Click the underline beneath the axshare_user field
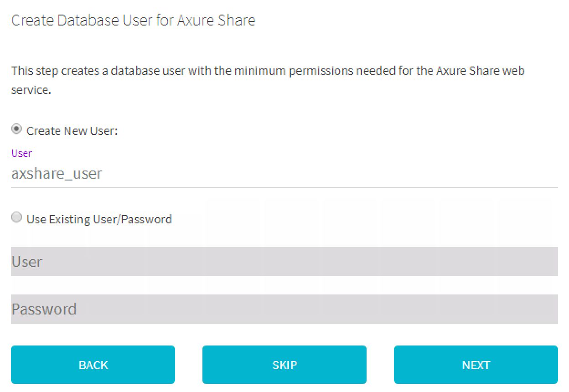The width and height of the screenshot is (569, 392). (x=284, y=187)
